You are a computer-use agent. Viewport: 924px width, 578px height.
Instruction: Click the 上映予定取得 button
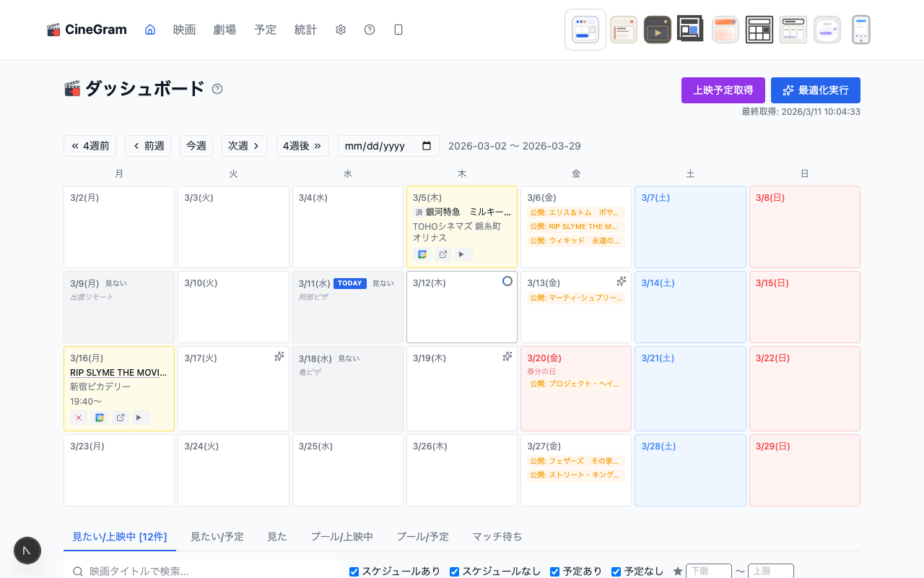tap(723, 90)
